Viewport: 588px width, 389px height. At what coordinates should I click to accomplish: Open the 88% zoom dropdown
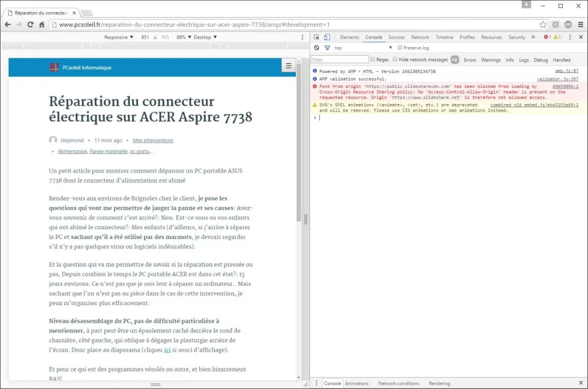[184, 37]
